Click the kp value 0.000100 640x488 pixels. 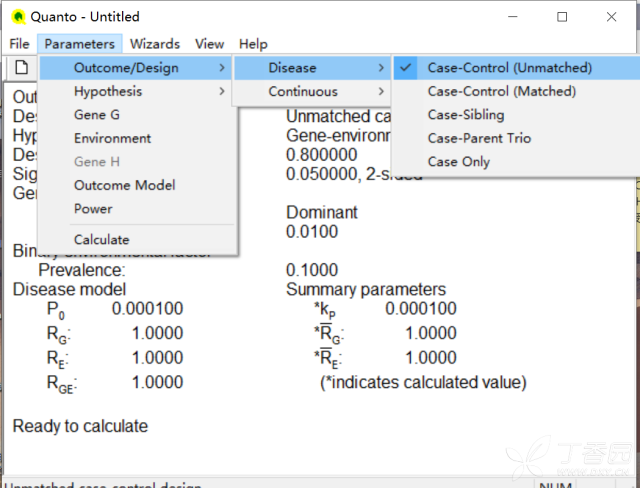(421, 308)
